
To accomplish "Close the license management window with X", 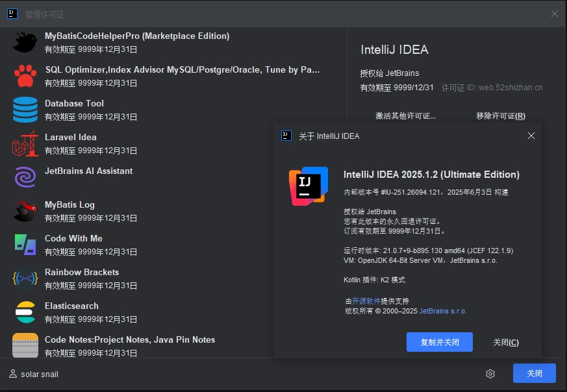I will coord(555,14).
